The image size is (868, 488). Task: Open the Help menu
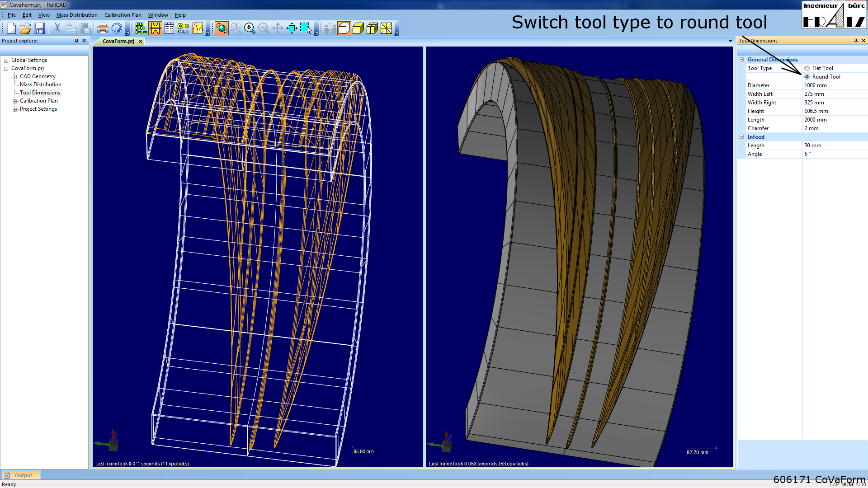point(180,15)
